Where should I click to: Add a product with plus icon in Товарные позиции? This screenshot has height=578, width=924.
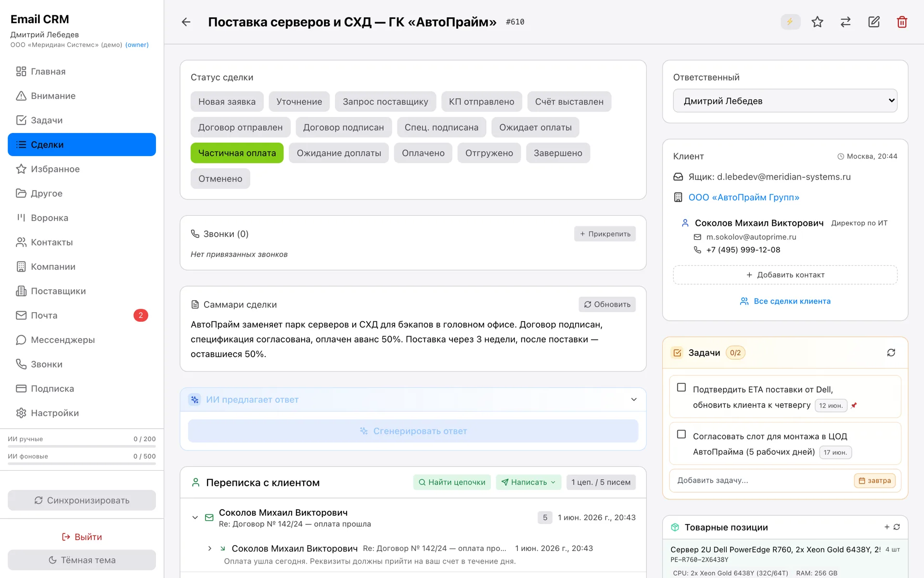887,527
